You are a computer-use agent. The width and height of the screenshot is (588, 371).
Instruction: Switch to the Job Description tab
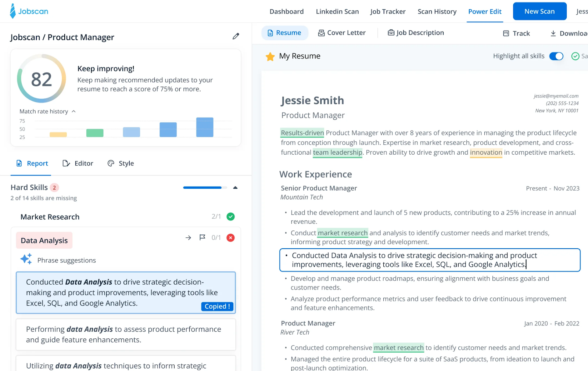pyautogui.click(x=416, y=33)
